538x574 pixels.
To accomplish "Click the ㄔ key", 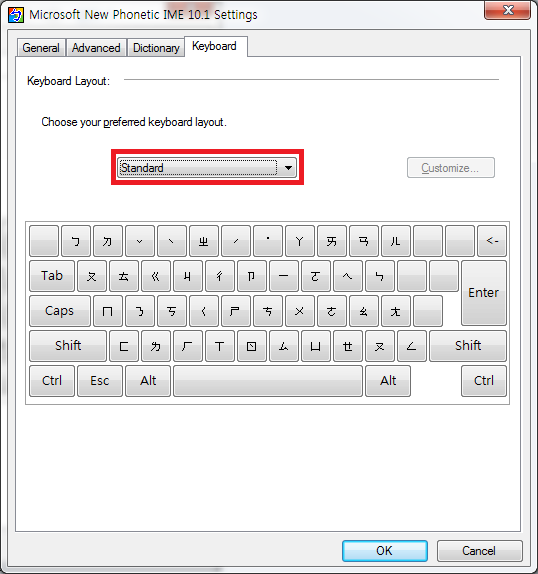I will [x=220, y=276].
